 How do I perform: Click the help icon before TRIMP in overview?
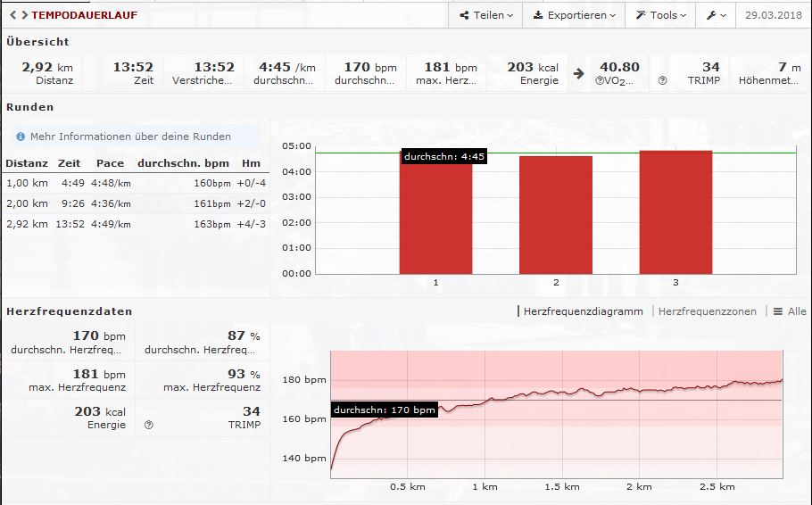(662, 80)
